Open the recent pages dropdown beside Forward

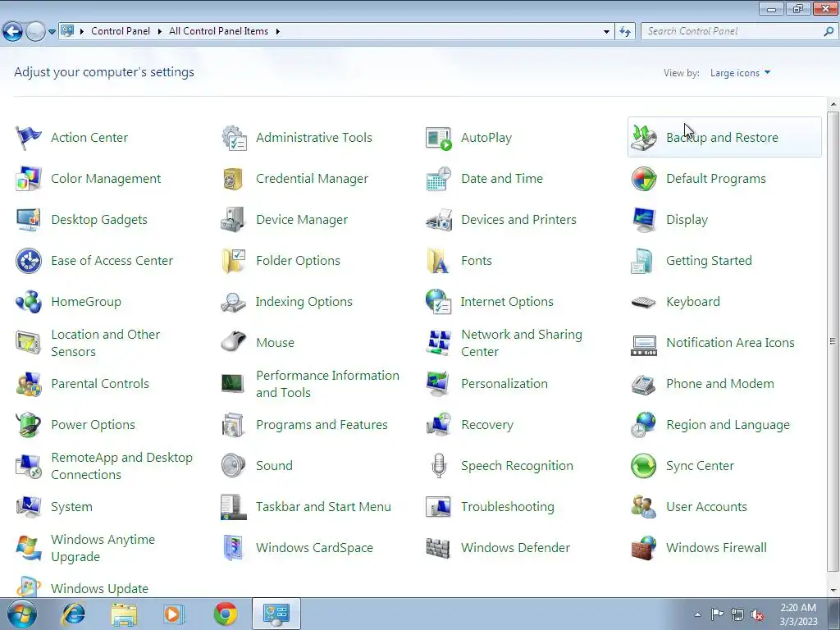coord(52,32)
